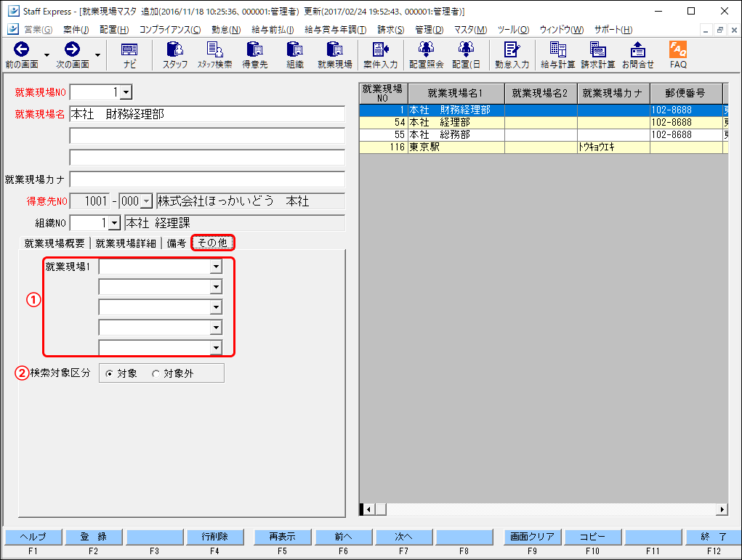
Task: Expand the 就業現場NO dropdown
Action: pos(126,92)
